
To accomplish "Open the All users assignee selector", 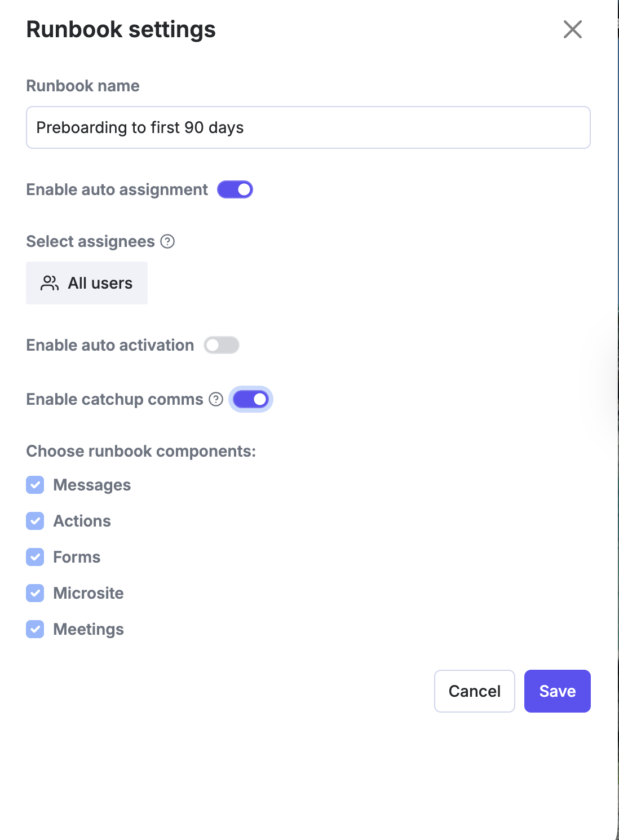I will pyautogui.click(x=87, y=283).
